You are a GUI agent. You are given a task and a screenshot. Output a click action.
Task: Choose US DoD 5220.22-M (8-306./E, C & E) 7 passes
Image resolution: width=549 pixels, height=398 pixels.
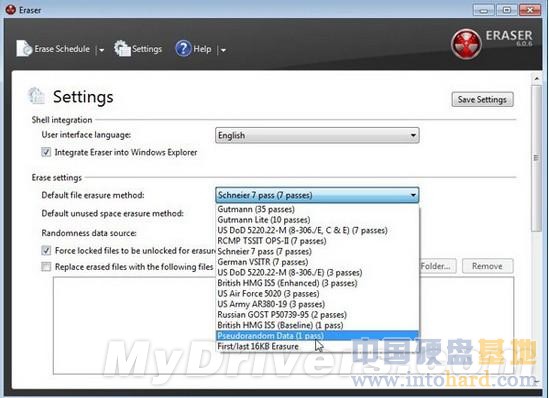click(x=317, y=230)
